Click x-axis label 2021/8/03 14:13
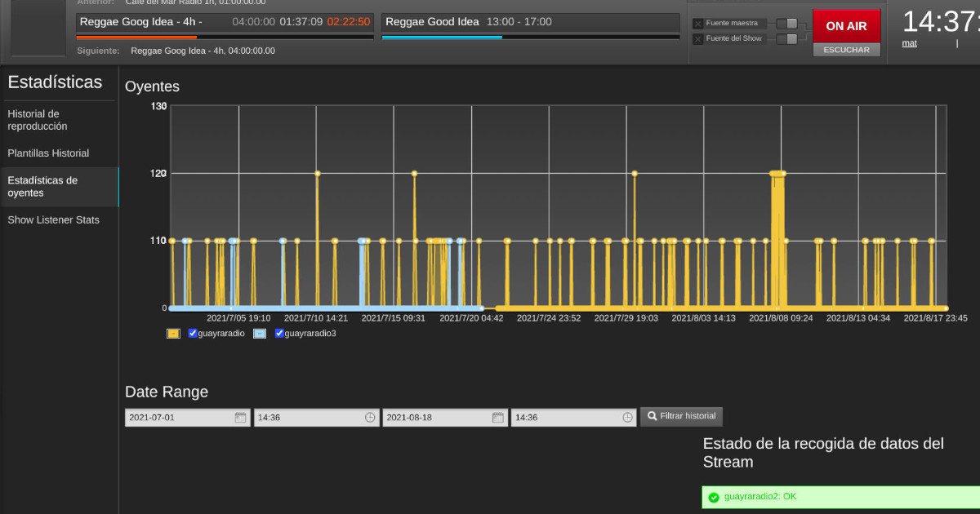The image size is (980, 514). tap(703, 318)
